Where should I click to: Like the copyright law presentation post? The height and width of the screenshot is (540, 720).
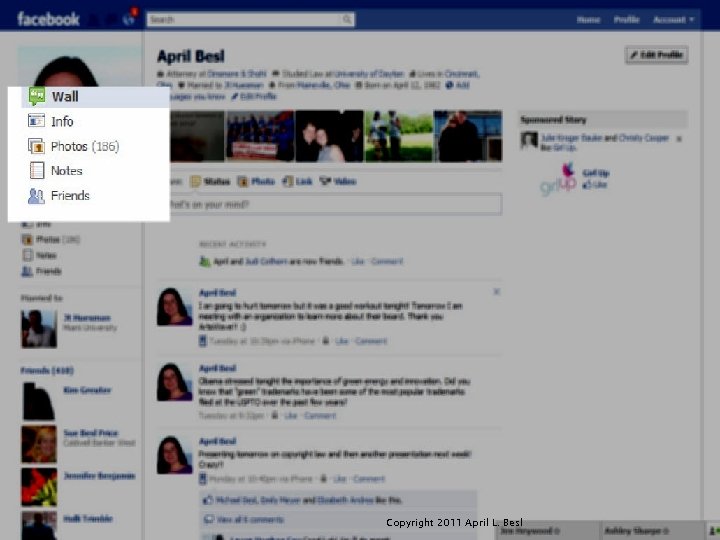(339, 479)
